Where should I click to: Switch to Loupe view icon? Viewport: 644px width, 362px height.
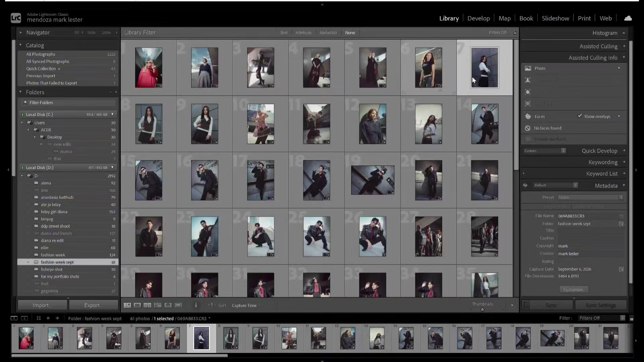point(137,305)
